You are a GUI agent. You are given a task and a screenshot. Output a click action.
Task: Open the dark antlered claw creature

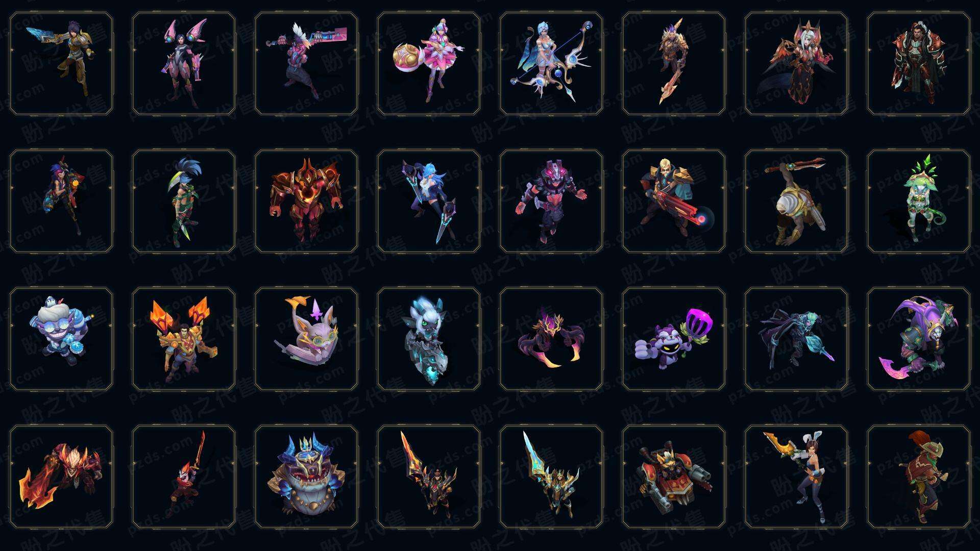551,339
